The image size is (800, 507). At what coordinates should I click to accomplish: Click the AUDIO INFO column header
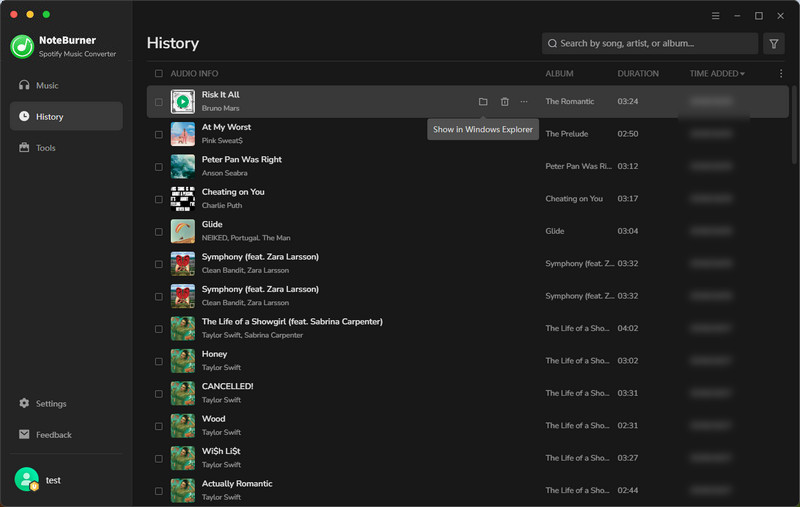point(194,73)
